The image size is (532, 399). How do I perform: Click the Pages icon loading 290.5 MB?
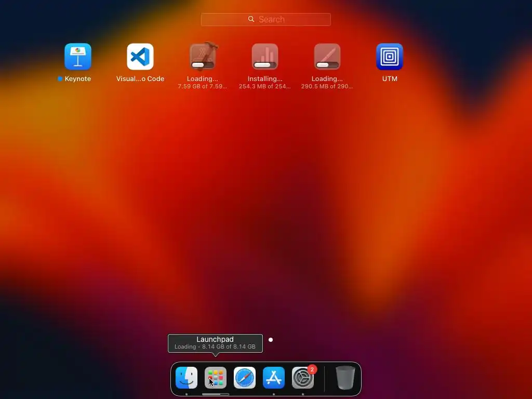(x=327, y=56)
